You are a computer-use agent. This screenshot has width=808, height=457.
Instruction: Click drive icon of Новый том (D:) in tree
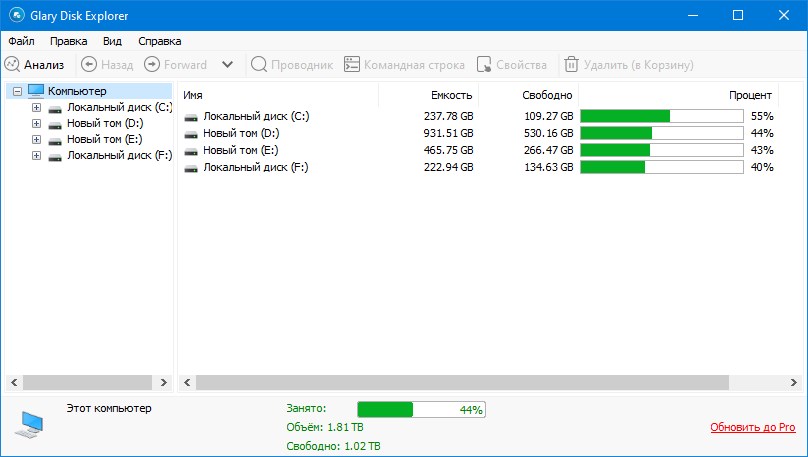click(x=55, y=125)
